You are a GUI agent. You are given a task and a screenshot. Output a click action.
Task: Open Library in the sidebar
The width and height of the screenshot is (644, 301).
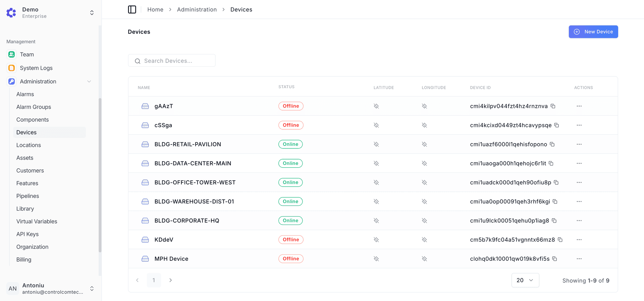[25, 209]
